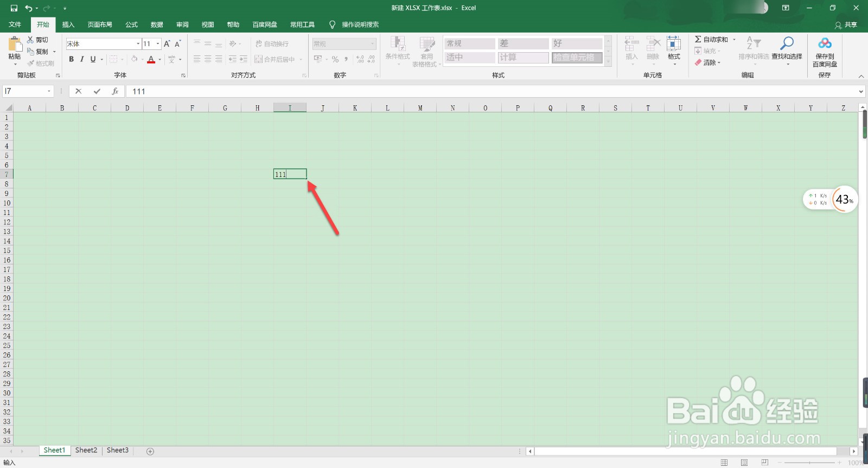This screenshot has width=868, height=468.
Task: Click the font color red A swatch
Action: click(x=151, y=59)
